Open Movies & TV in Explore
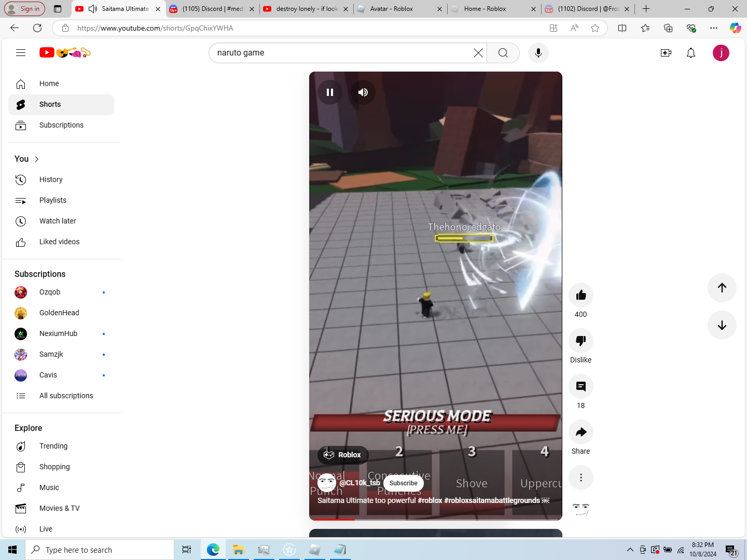The height and width of the screenshot is (560, 747). pos(61,508)
